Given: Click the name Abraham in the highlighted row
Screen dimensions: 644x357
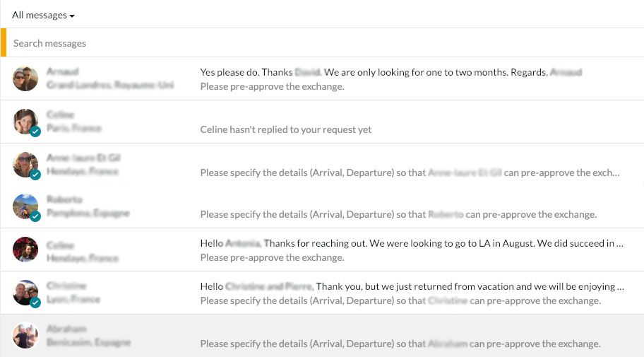Looking at the screenshot, I should [66, 329].
